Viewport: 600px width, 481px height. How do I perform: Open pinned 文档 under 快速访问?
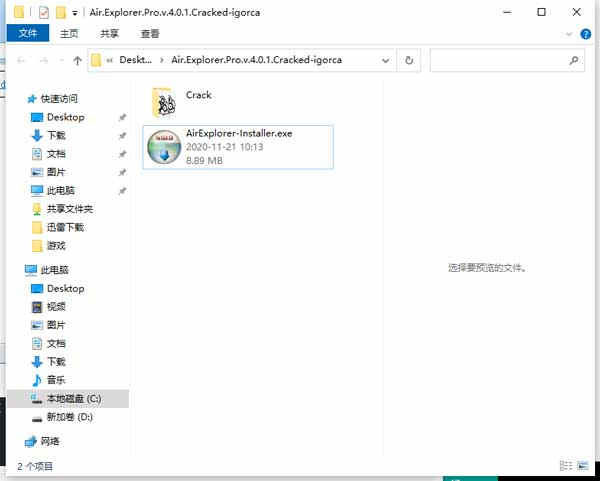pos(56,154)
